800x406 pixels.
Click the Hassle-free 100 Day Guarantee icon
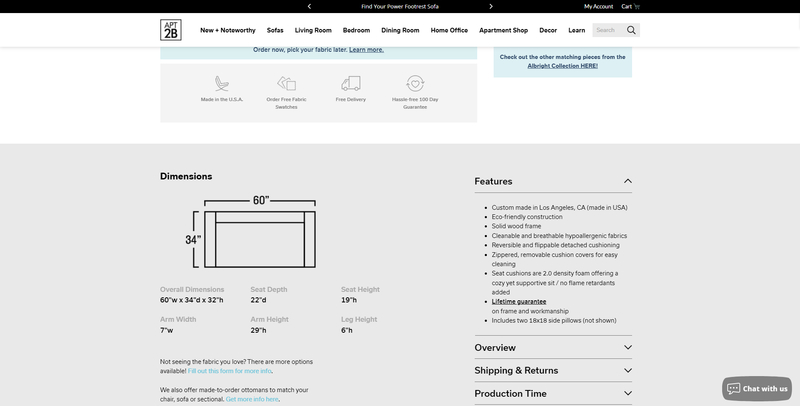tap(415, 84)
